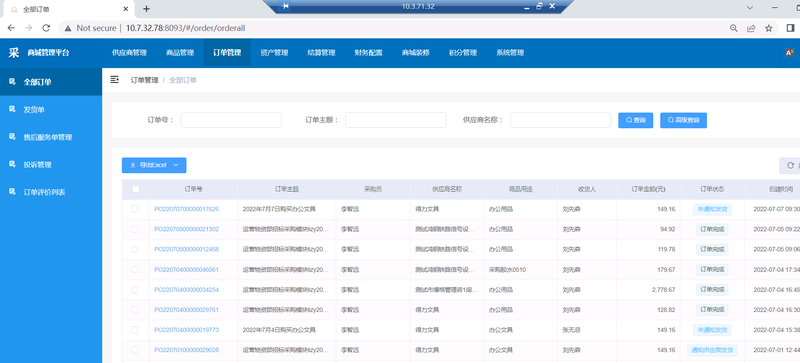Click the browser address bar URL
The height and width of the screenshot is (363, 800).
click(x=186, y=28)
